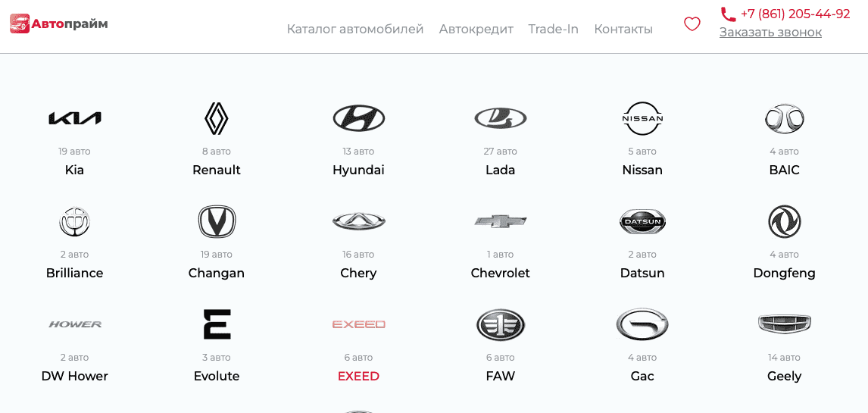Select the Changan brand name

pos(217,273)
